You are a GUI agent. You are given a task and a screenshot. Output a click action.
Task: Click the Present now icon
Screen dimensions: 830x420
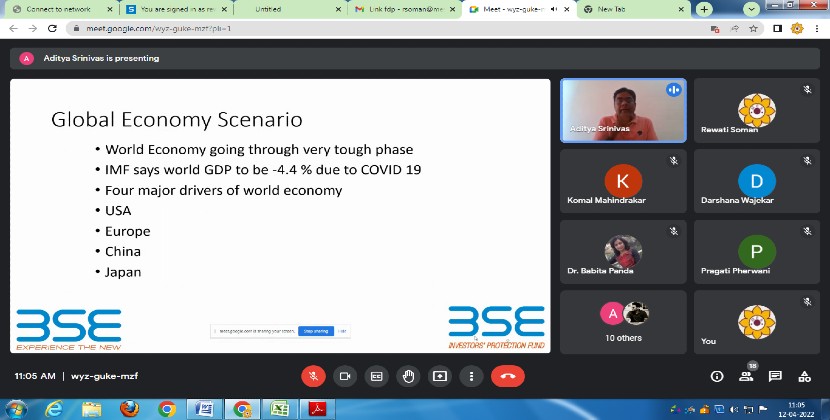(439, 376)
